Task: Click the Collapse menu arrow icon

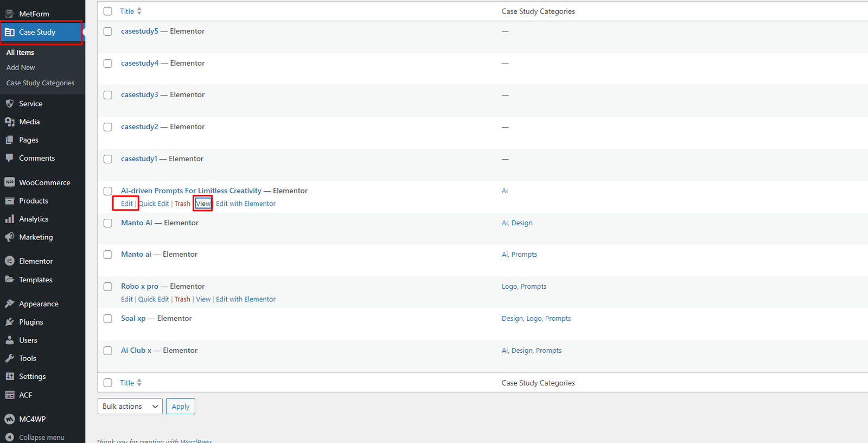Action: [x=10, y=437]
